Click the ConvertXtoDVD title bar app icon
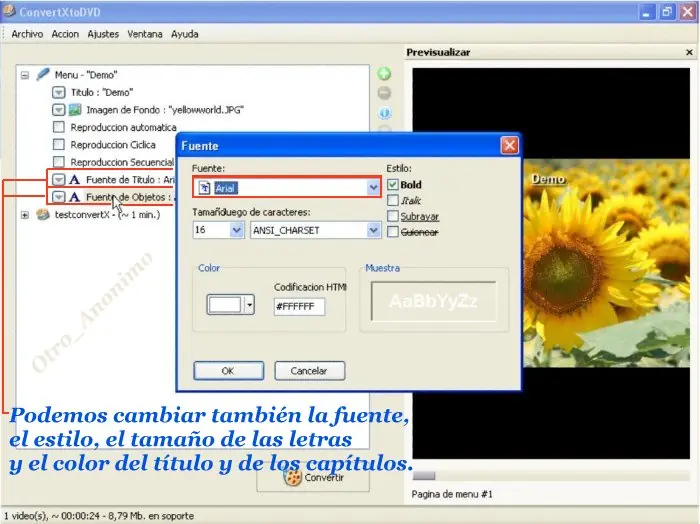Screen dimensions: 700x524 click(x=9, y=11)
